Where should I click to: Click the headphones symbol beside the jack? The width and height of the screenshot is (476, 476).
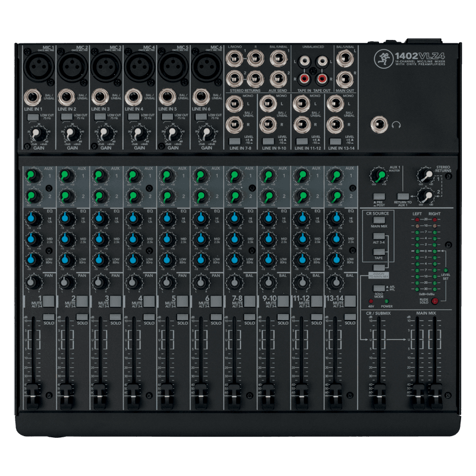tap(396, 125)
